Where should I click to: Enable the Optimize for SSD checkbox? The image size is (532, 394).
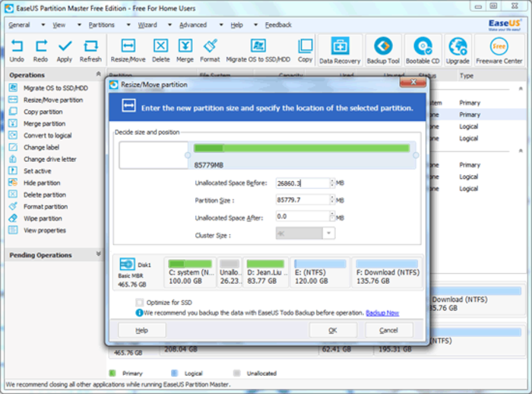pyautogui.click(x=139, y=302)
